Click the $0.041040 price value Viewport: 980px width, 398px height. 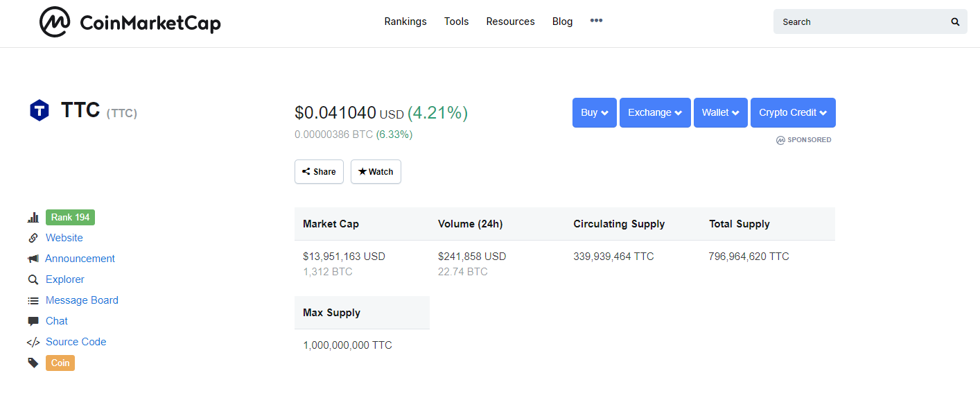[x=335, y=113]
